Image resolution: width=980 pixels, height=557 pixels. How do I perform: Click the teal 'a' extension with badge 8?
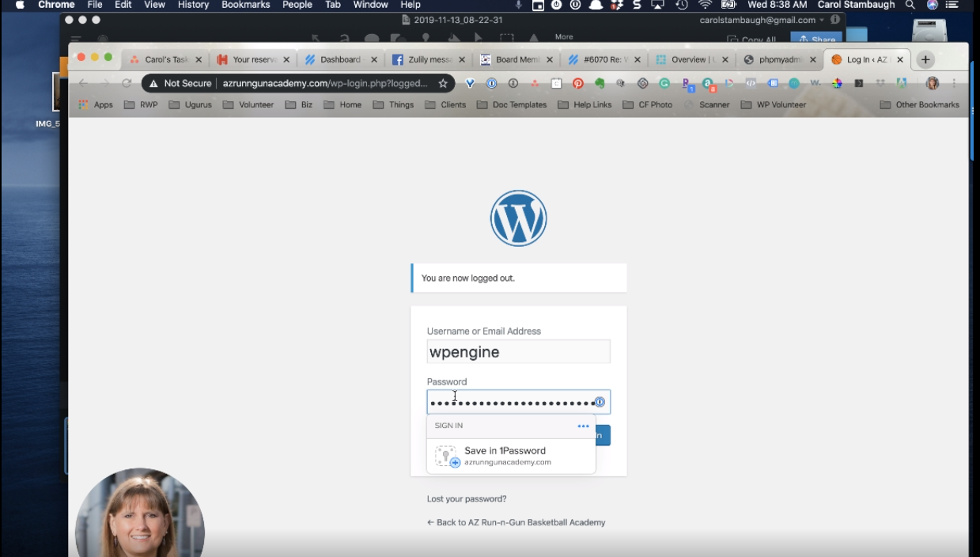[709, 83]
